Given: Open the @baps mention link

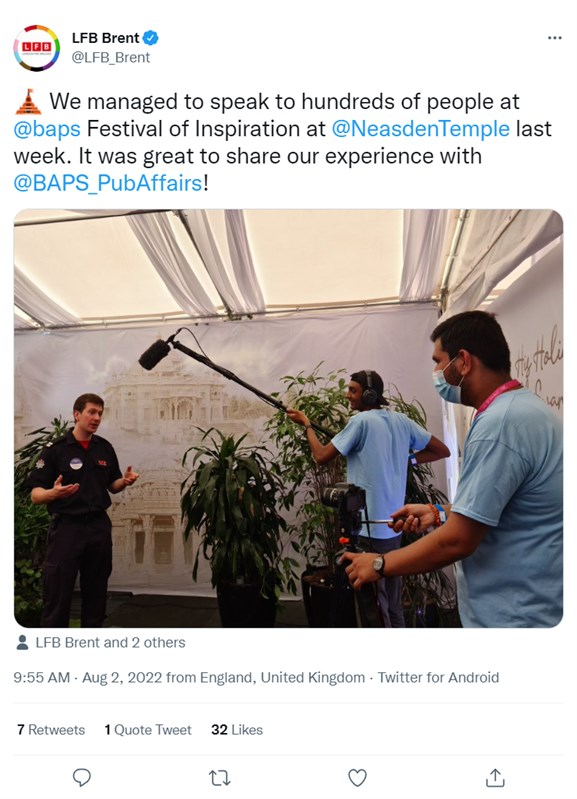Looking at the screenshot, I should pos(47,129).
